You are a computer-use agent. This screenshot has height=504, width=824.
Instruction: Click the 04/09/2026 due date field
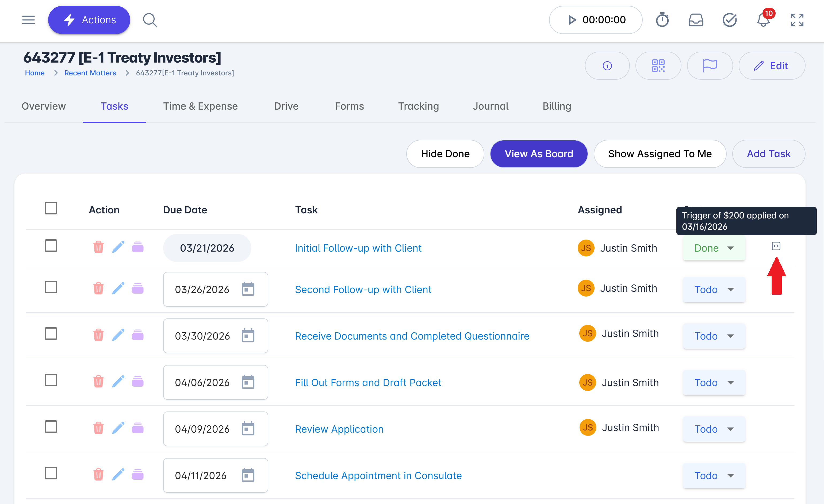point(202,429)
